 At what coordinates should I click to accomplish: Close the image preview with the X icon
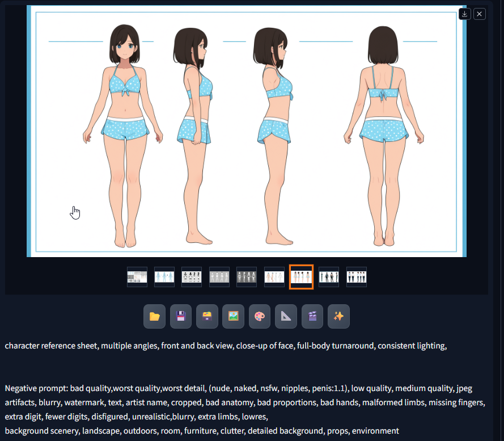click(x=479, y=14)
